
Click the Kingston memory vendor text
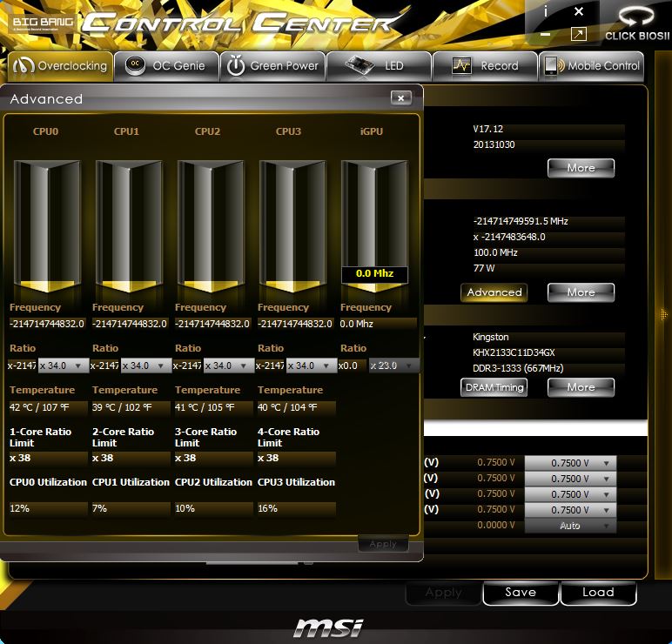(x=491, y=337)
